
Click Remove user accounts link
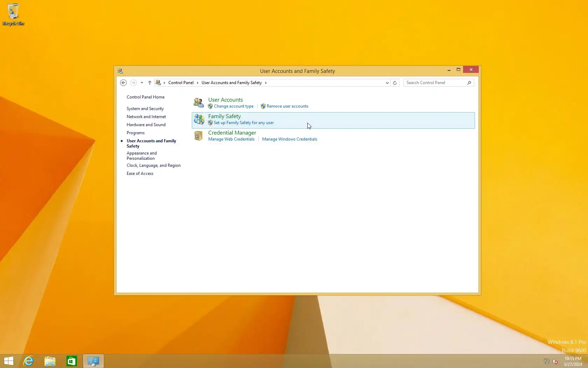pos(287,106)
